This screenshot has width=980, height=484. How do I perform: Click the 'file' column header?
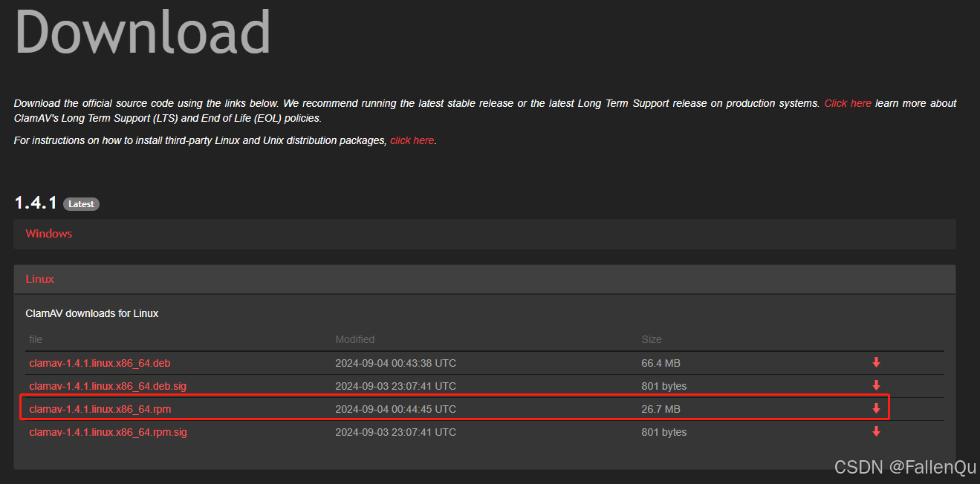(36, 339)
